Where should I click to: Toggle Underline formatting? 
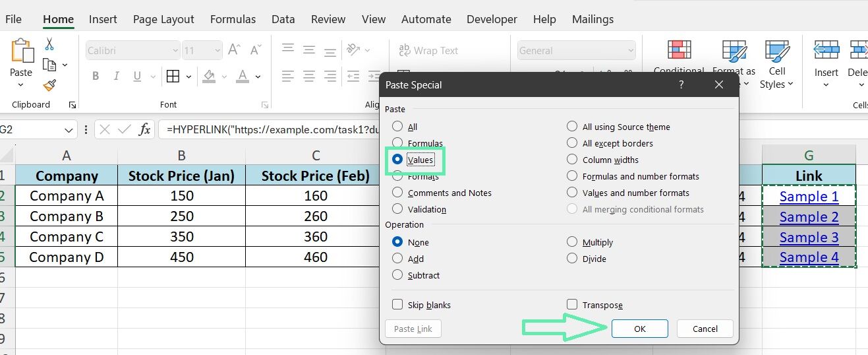[x=137, y=77]
